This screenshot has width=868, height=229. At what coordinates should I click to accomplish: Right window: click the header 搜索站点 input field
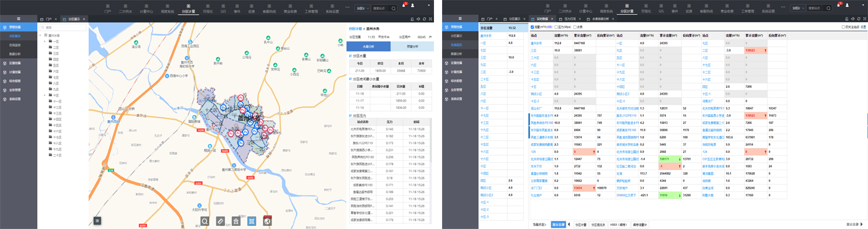(x=816, y=8)
